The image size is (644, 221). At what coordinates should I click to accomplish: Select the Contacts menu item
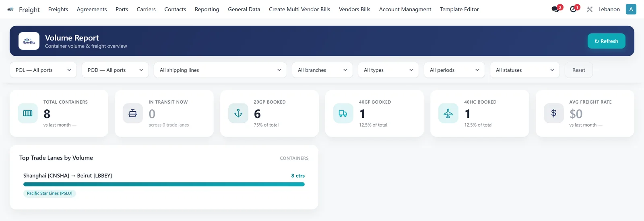coord(175,9)
